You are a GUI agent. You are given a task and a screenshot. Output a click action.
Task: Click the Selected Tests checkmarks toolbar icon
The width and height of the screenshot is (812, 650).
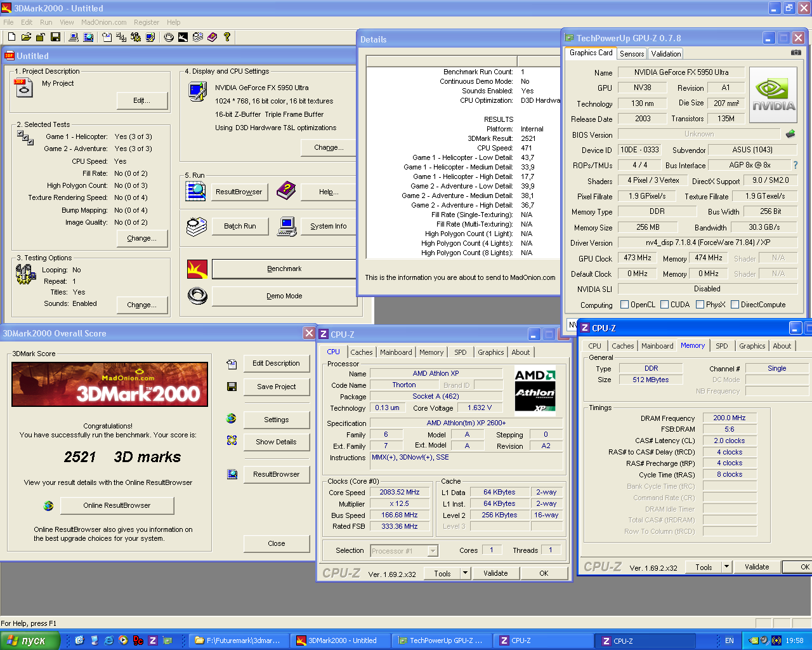[121, 37]
